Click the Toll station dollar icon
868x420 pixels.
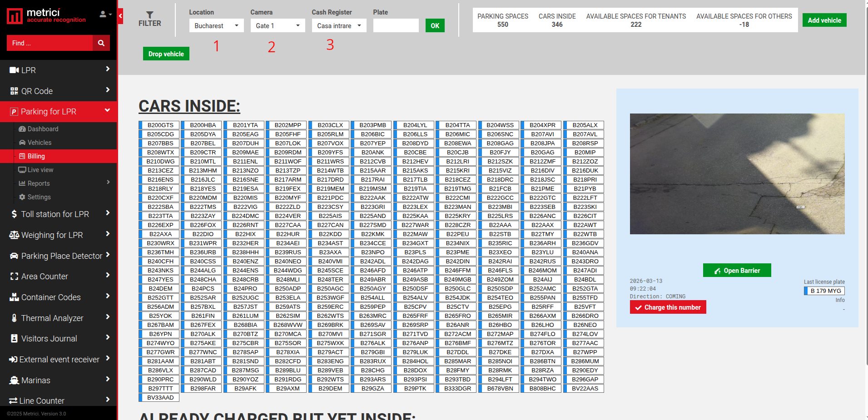pyautogui.click(x=14, y=214)
